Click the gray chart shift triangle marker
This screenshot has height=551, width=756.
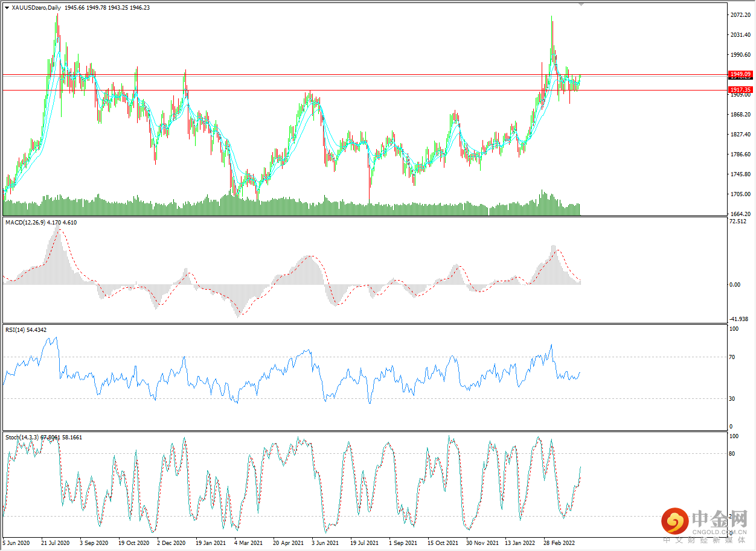(x=581, y=4)
